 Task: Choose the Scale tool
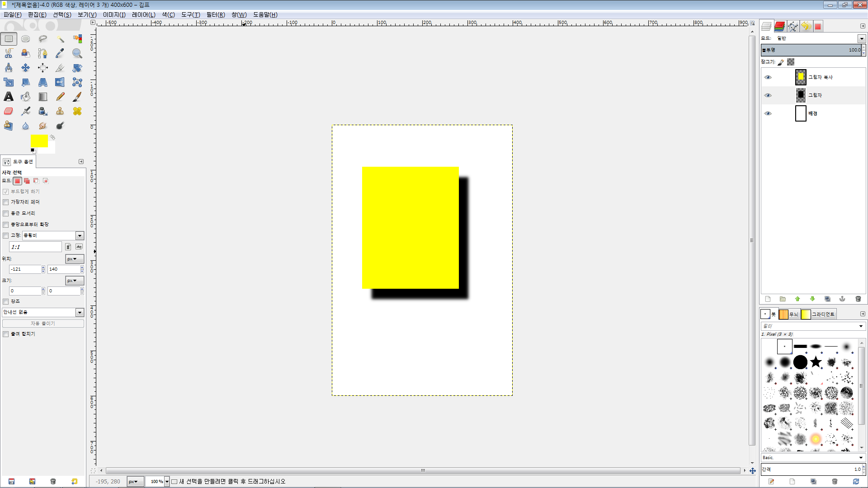tap(9, 82)
